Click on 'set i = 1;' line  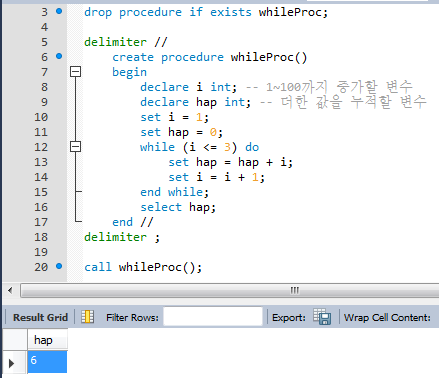click(x=174, y=117)
